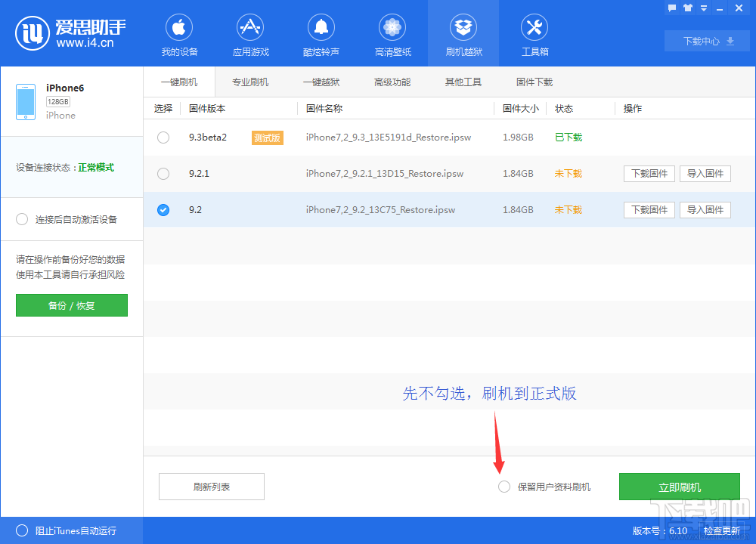The width and height of the screenshot is (756, 544).
Task: Switch to the 固件下载 tab
Action: [534, 81]
